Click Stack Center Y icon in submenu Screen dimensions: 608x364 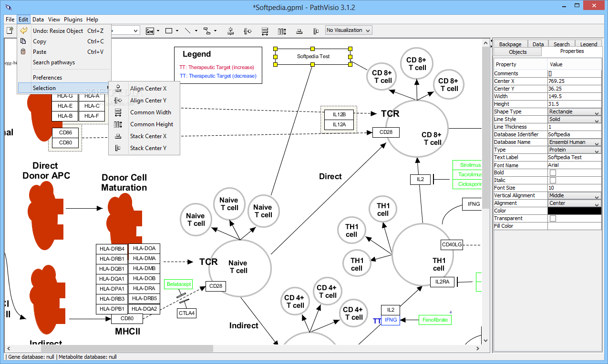tap(118, 148)
